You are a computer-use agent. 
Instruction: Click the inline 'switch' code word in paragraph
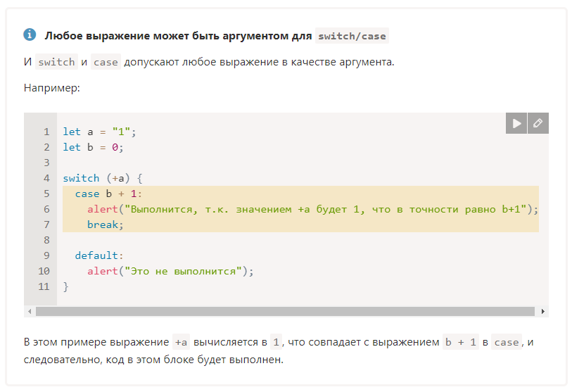[x=56, y=62]
